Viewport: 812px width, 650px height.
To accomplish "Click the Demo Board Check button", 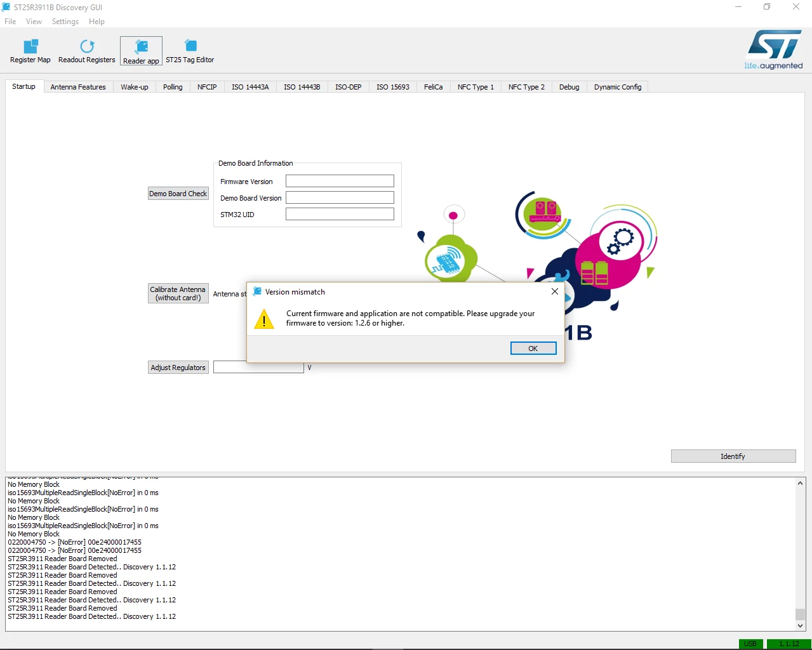I will [178, 194].
